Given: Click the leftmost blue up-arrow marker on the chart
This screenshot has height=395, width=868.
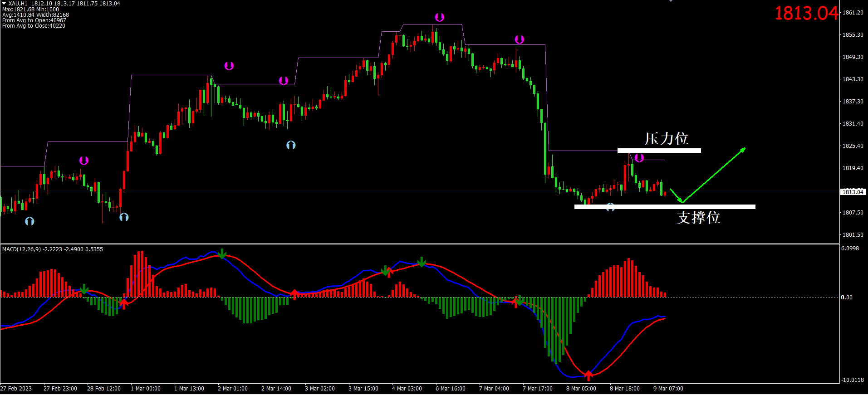Looking at the screenshot, I should 29,221.
